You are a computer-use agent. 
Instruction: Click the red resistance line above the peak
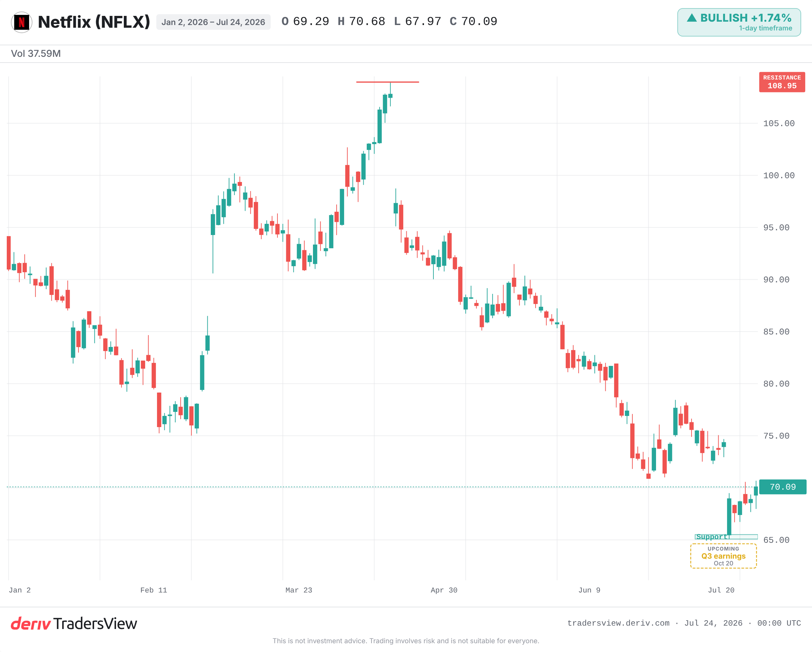387,82
